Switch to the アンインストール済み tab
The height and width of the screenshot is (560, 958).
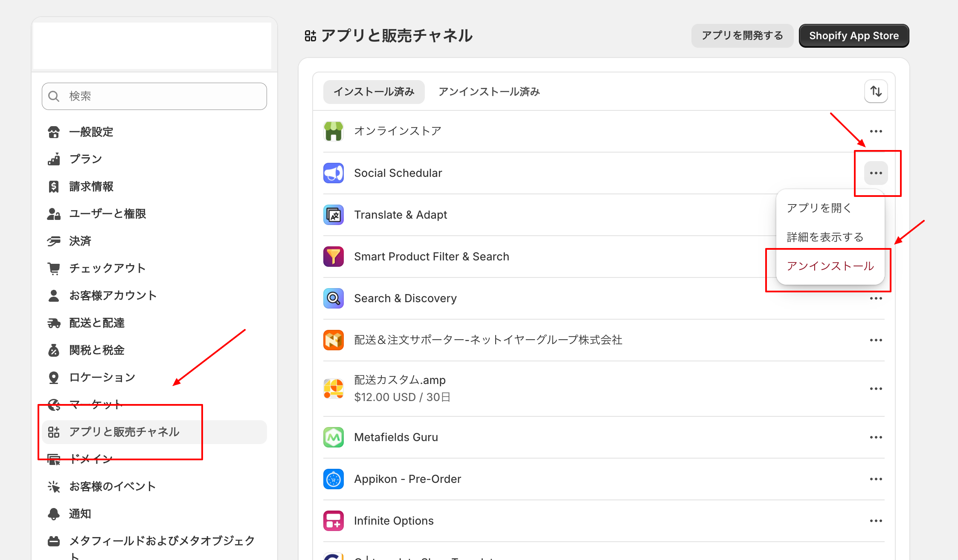[x=489, y=92]
